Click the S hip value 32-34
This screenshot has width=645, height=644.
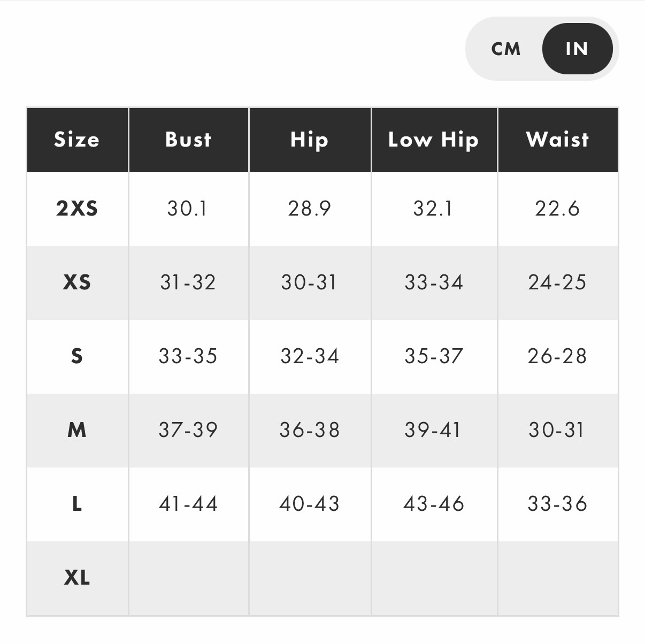[x=310, y=356]
